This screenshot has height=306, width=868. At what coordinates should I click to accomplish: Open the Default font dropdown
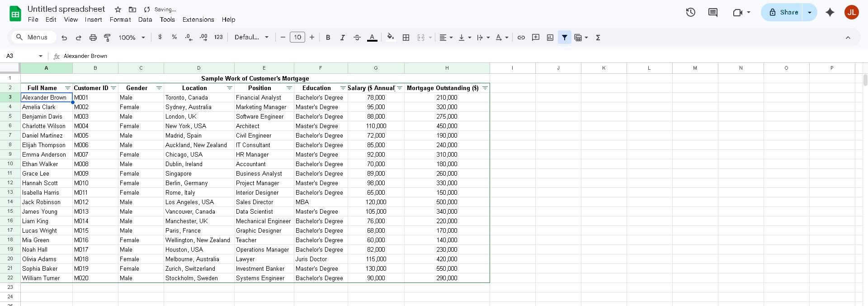click(252, 37)
